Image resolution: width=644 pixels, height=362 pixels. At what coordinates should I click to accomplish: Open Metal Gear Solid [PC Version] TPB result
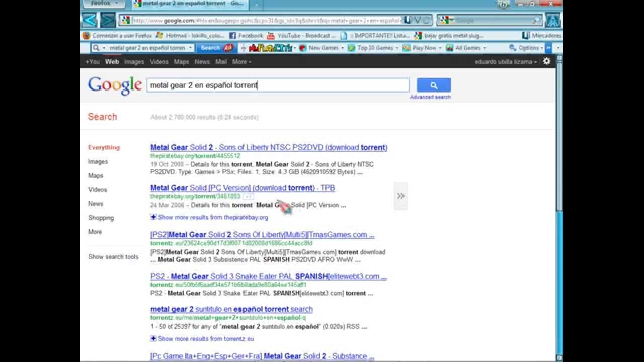coord(243,188)
